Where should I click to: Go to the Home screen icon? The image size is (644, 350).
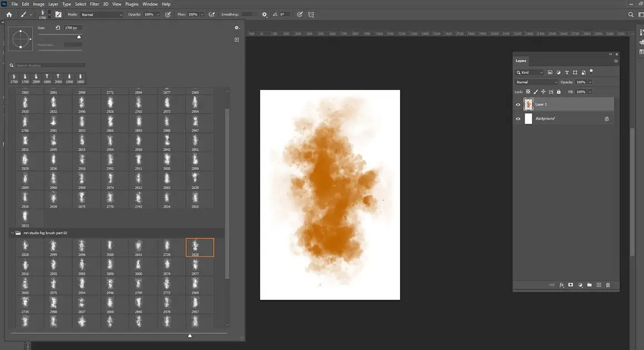coord(9,14)
